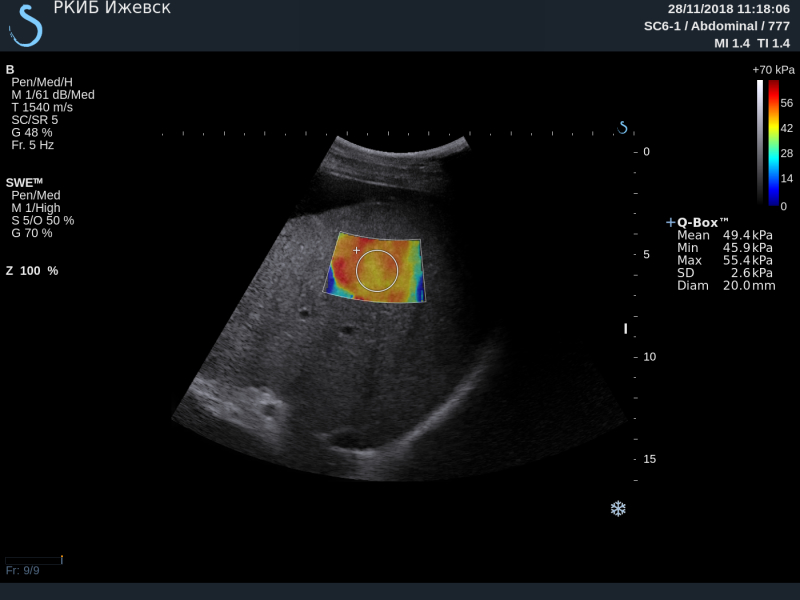Click the Z 100 % zoom value
The image size is (800, 600).
[32, 271]
